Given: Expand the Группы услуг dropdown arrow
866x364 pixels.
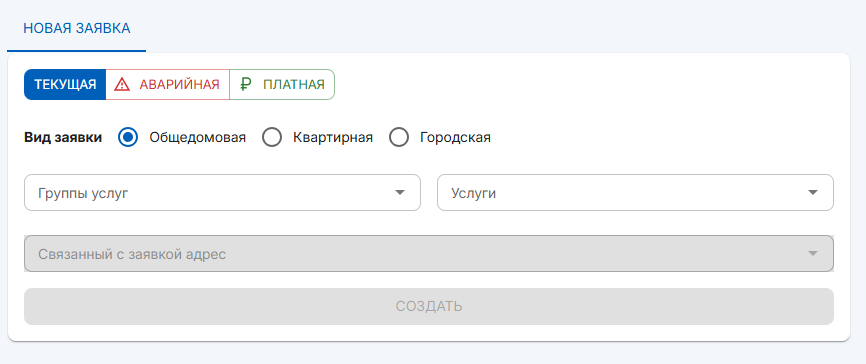Looking at the screenshot, I should pos(400,193).
